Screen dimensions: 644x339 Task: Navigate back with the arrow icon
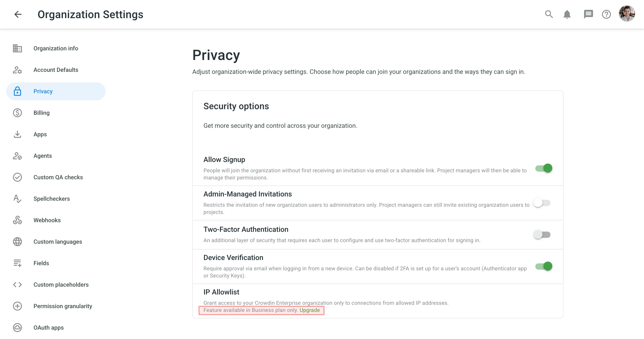18,14
